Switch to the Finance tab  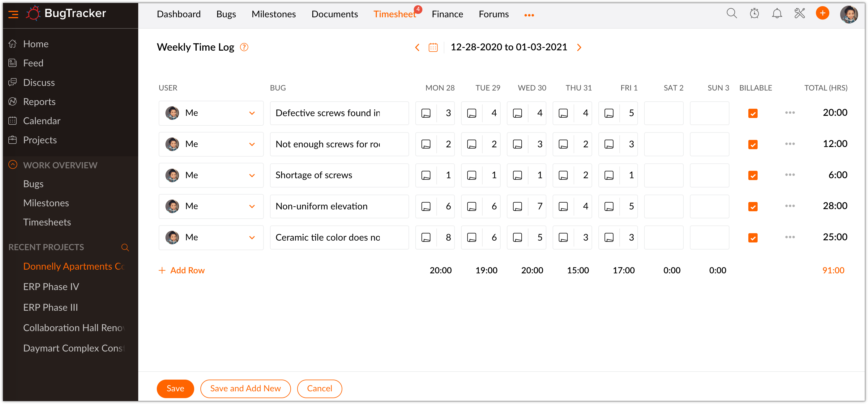click(447, 14)
